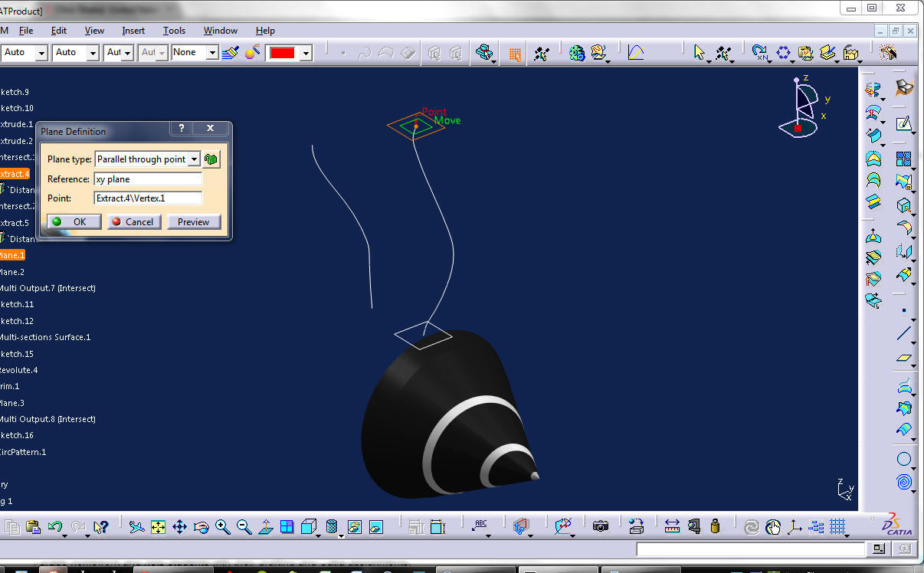Select Multi Output.8 (Intersect) in the tree
Image resolution: width=924 pixels, height=573 pixels.
[48, 419]
